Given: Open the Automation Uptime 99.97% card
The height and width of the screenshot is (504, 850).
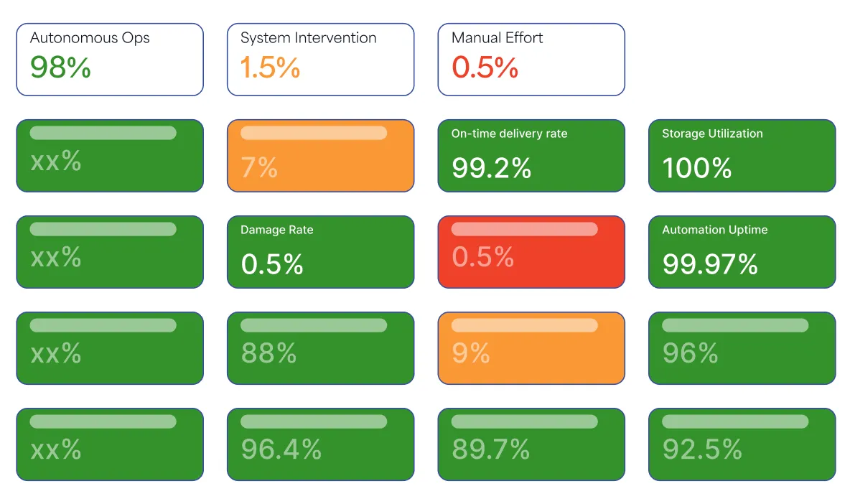Looking at the screenshot, I should (x=742, y=252).
